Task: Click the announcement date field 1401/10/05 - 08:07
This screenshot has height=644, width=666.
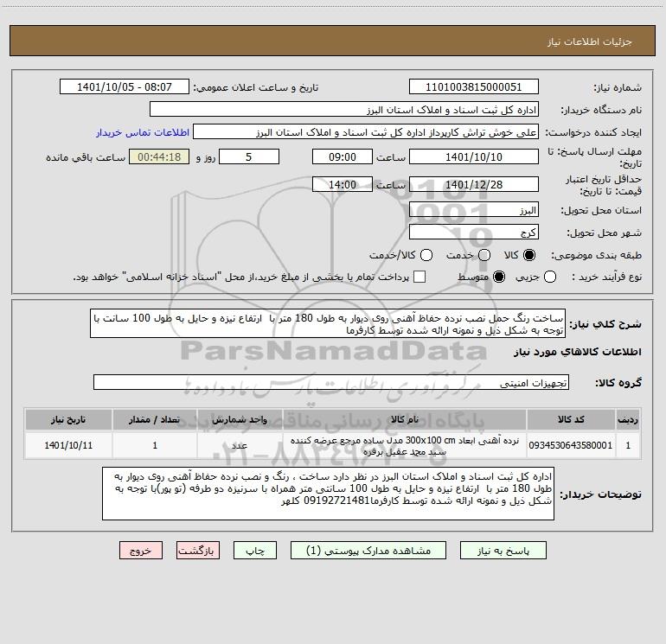Action: click(x=124, y=86)
